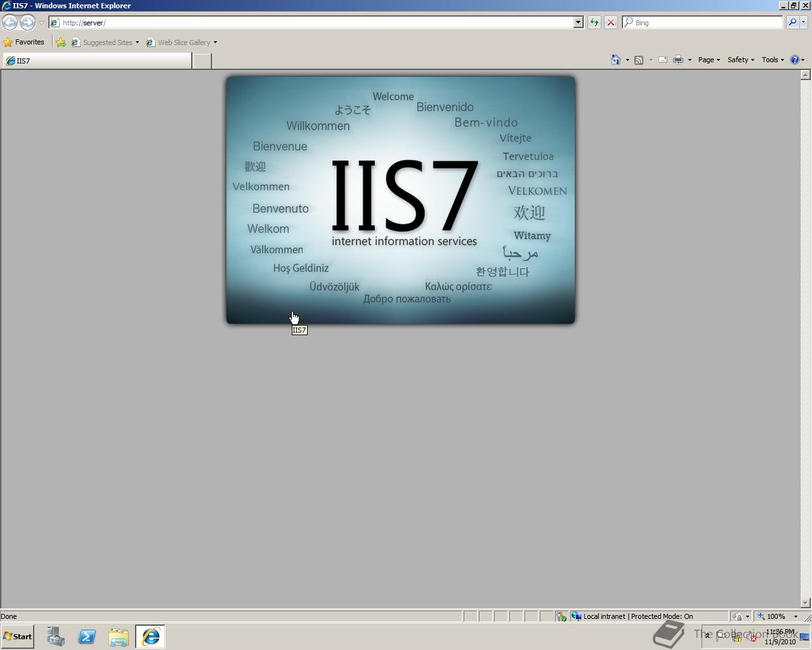Click the Help question mark icon
Screen dimensions: 812x650
pyautogui.click(x=794, y=60)
